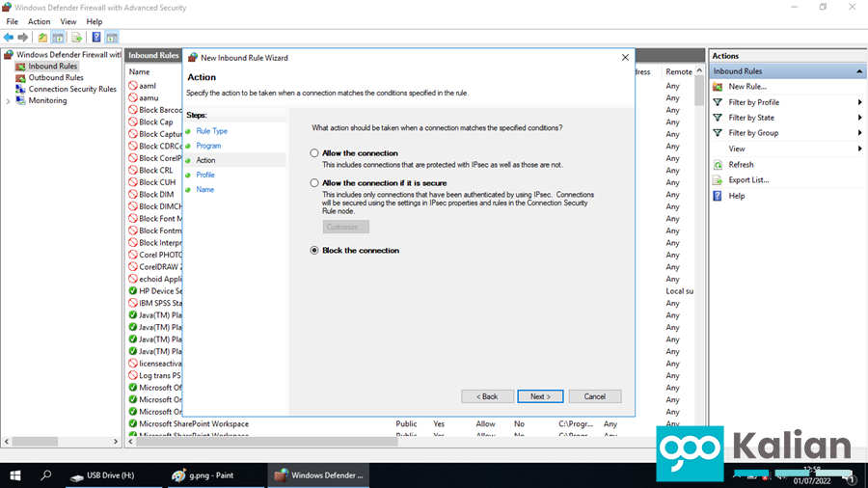The image size is (868, 488).
Task: Click the Show/Hide Action Pane toolbar icon
Action: point(112,38)
